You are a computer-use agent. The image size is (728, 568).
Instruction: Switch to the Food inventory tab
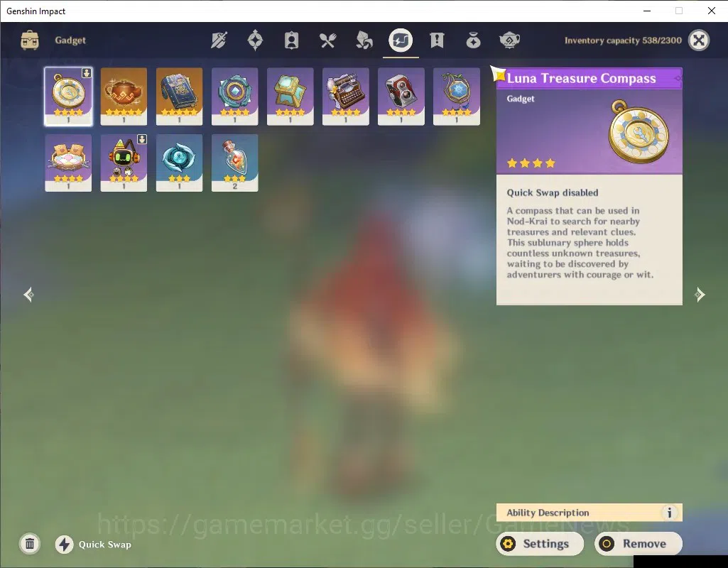[x=328, y=40]
